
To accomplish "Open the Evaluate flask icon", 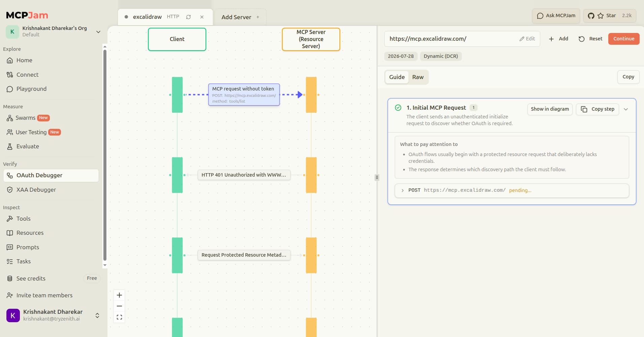I will coord(10,146).
